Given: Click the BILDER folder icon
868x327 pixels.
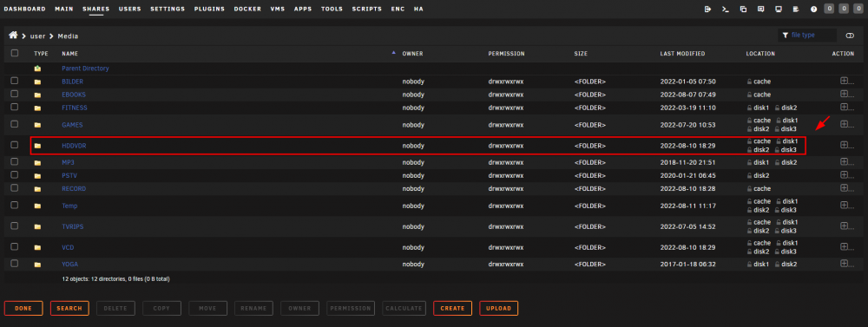Looking at the screenshot, I should [x=37, y=82].
